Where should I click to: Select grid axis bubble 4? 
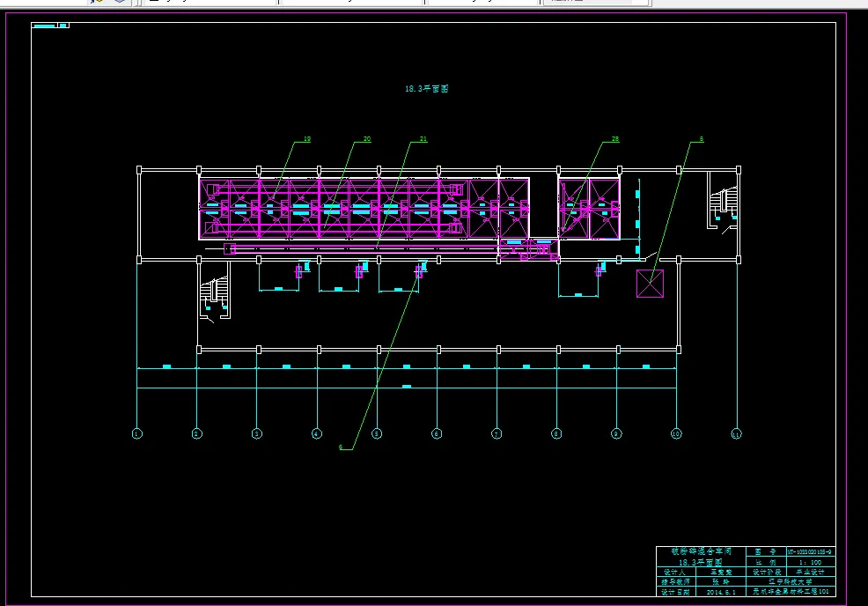coord(317,433)
